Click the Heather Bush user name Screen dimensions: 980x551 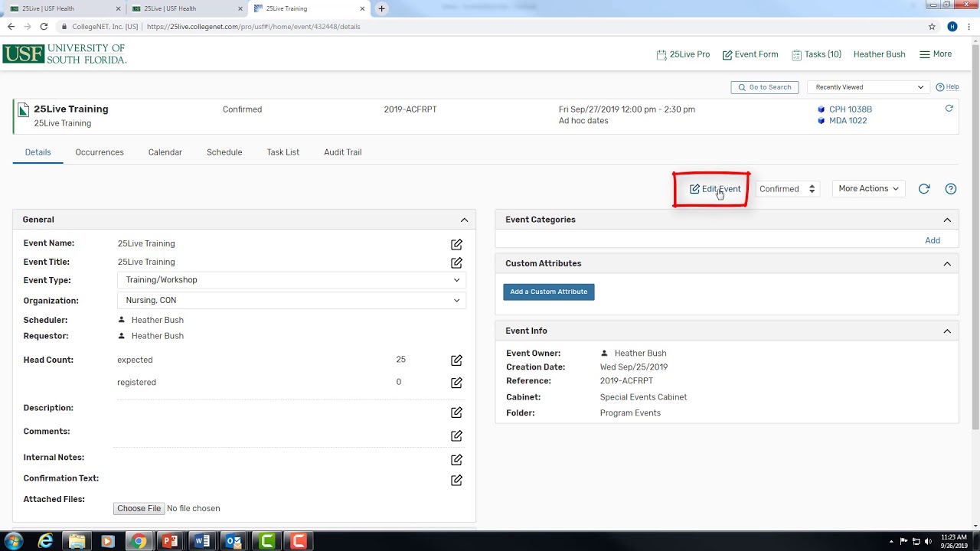[x=880, y=54]
